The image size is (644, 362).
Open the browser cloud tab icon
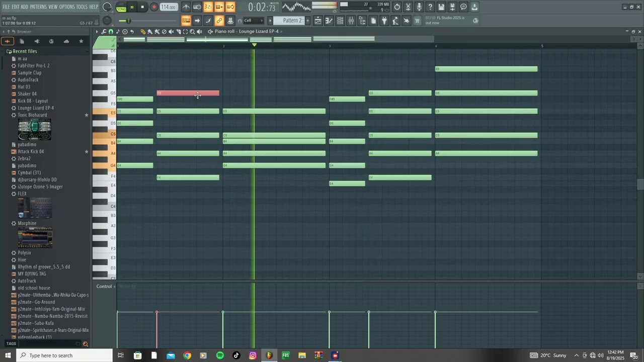(x=66, y=41)
